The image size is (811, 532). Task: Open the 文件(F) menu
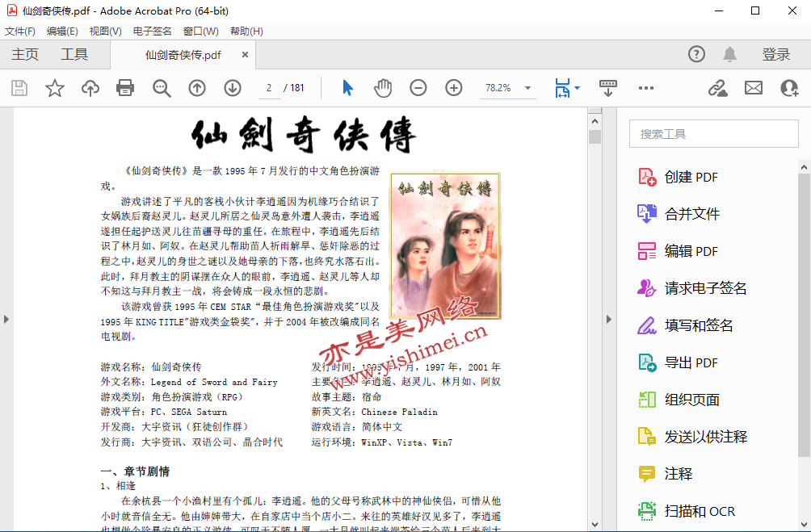(x=20, y=31)
